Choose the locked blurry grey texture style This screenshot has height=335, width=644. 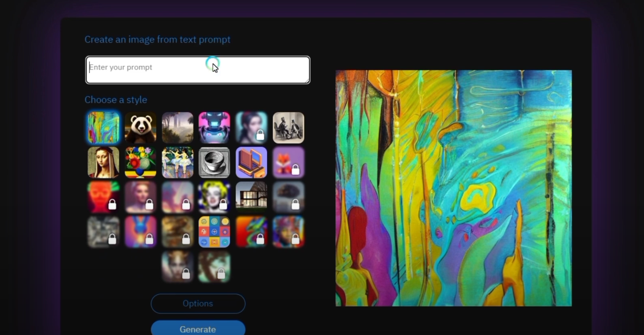(x=103, y=232)
